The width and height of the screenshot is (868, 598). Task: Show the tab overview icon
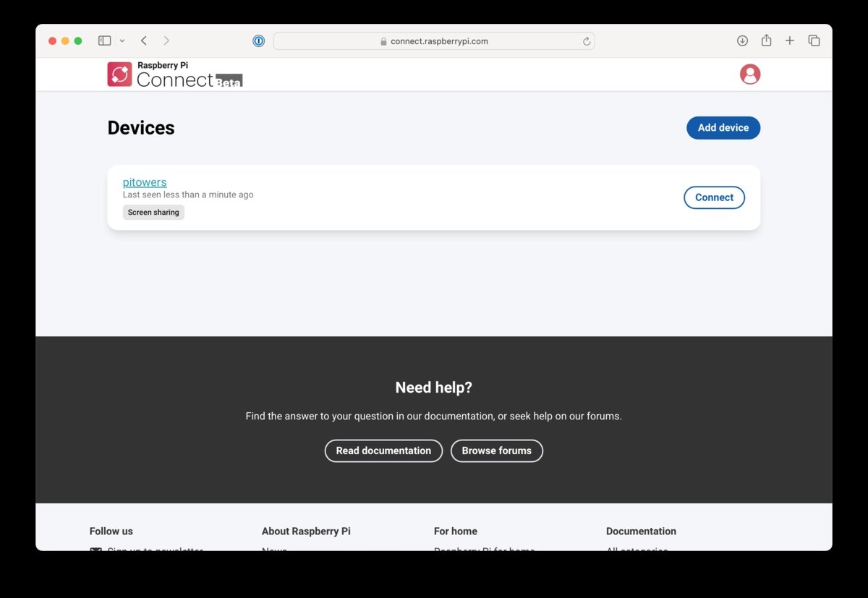click(x=814, y=40)
